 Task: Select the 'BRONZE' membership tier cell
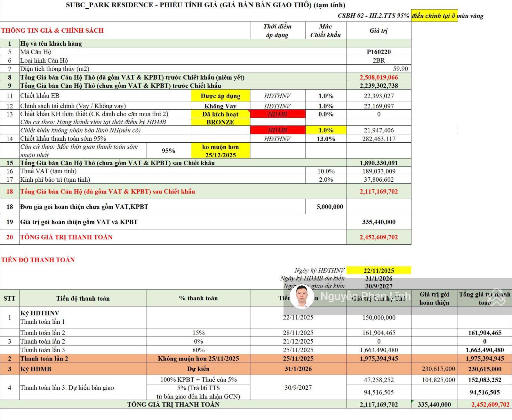tap(220, 122)
